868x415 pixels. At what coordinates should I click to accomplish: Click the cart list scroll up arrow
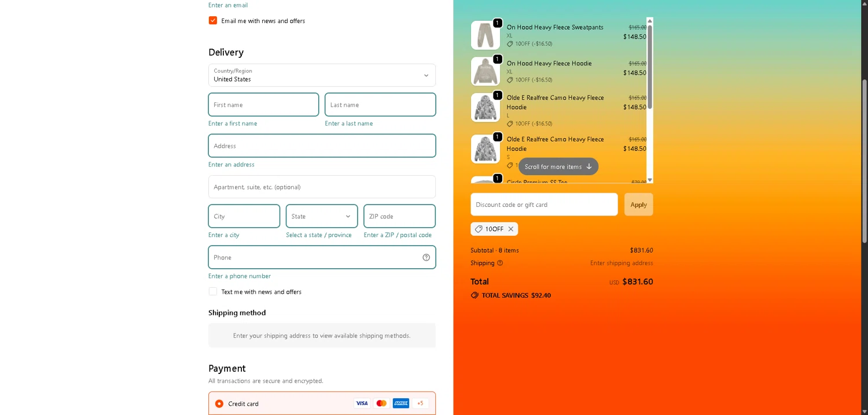pos(650,21)
